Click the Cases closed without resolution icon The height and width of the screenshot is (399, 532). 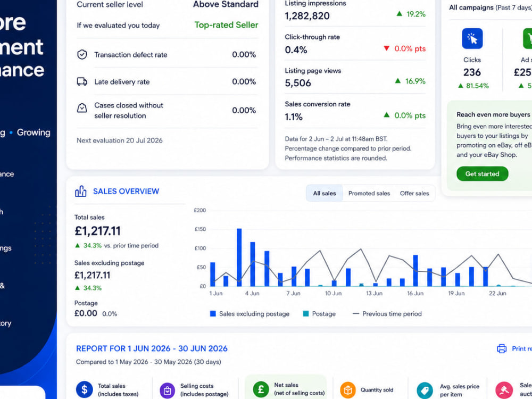click(x=82, y=108)
